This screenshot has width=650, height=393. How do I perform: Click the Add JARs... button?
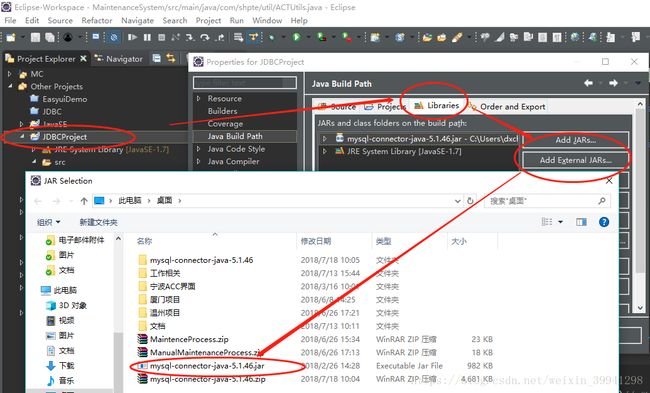pyautogui.click(x=575, y=140)
